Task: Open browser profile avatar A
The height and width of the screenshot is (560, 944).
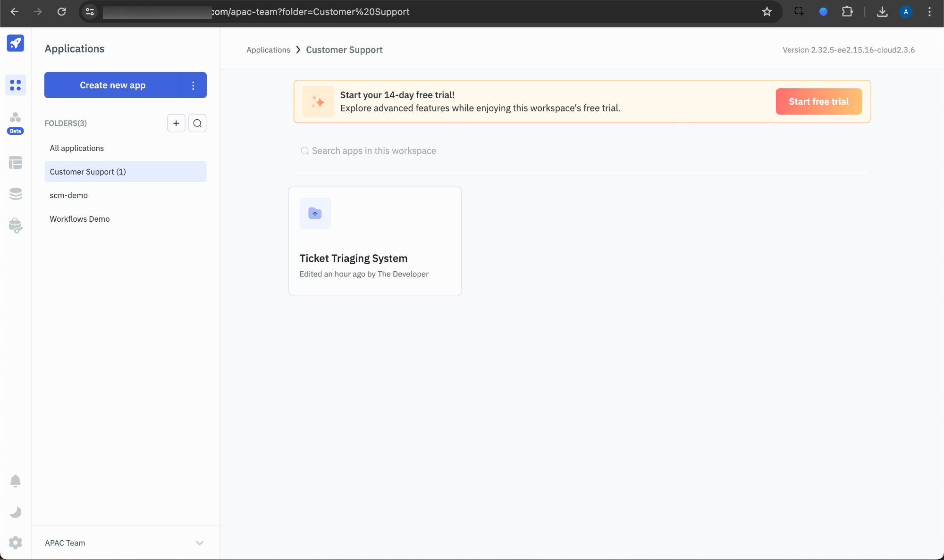Action: (906, 12)
